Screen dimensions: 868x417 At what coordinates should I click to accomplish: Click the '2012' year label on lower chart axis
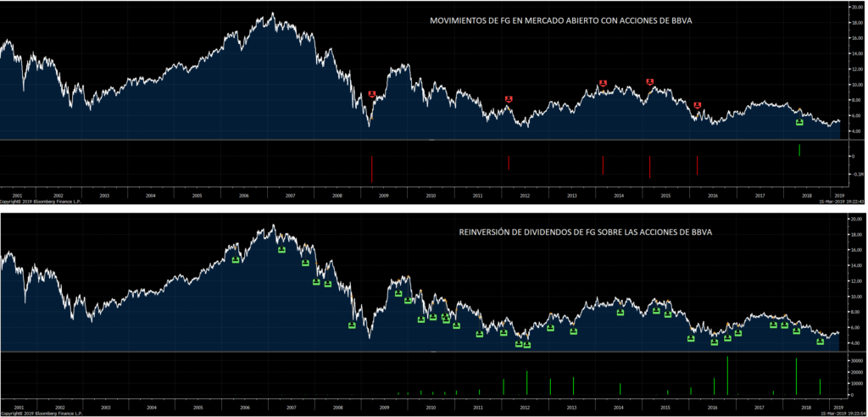[x=525, y=407]
